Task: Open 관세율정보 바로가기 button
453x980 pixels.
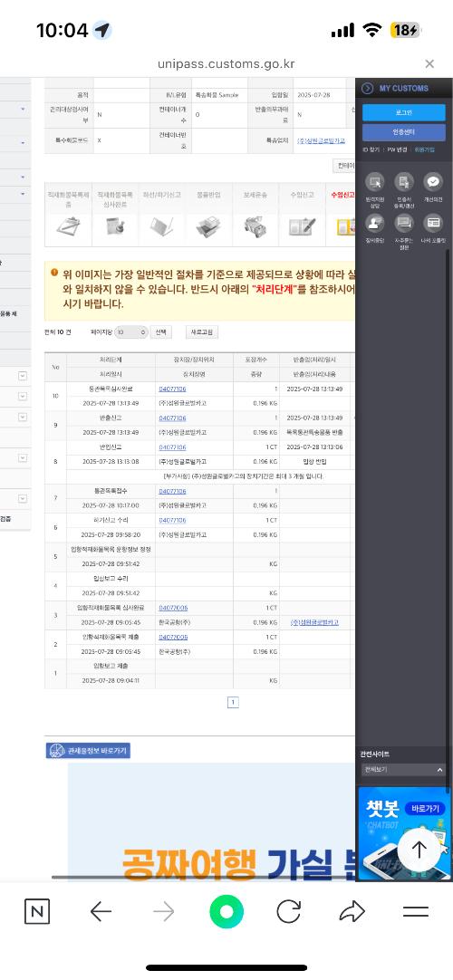Action: point(88,751)
